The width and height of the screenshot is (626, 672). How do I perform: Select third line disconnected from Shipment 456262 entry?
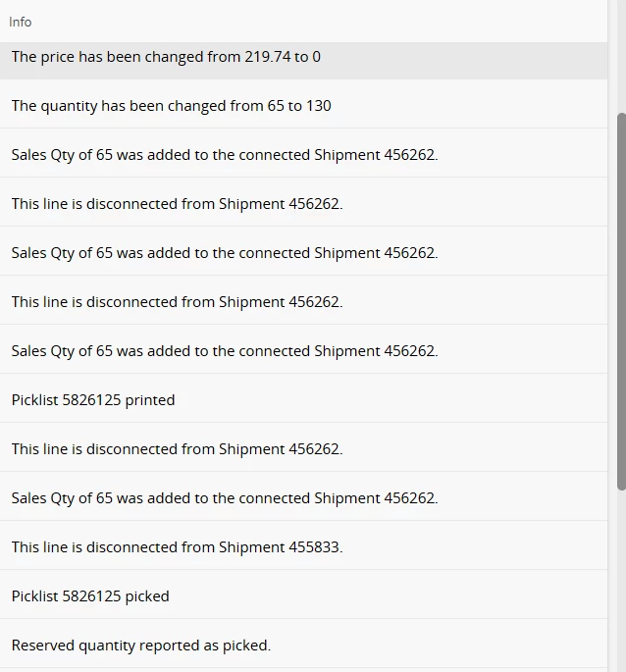303,448
